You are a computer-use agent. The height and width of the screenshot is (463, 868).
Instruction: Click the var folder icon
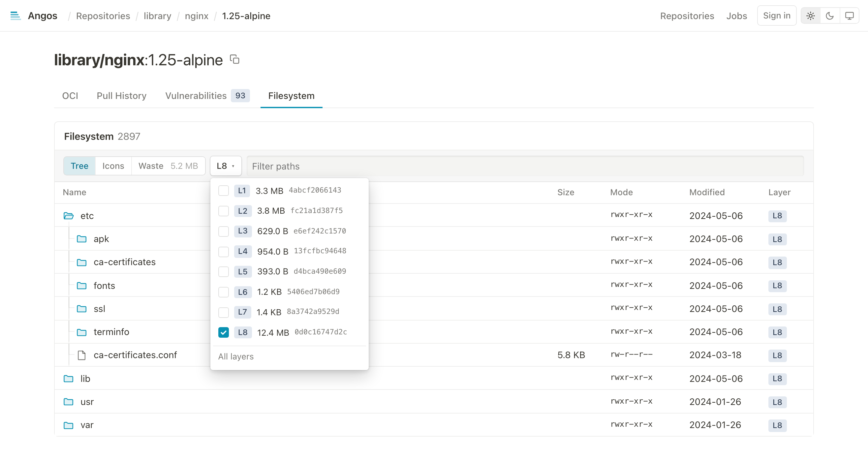click(68, 425)
